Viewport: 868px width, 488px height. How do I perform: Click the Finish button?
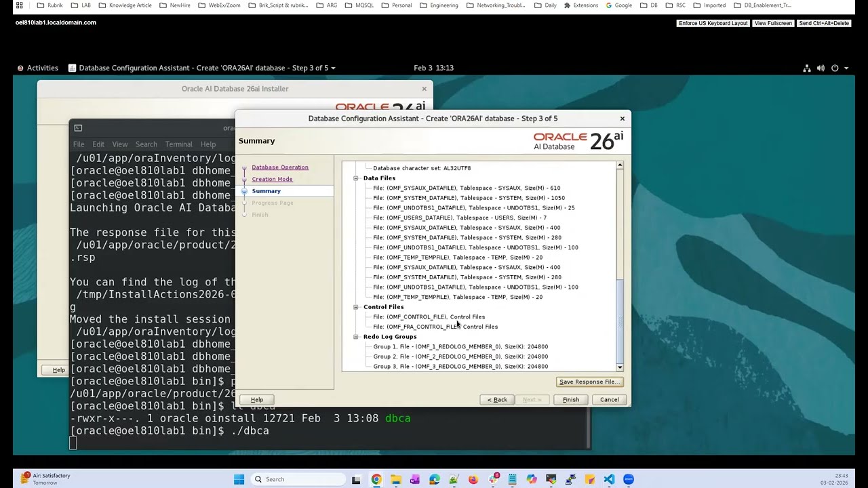[x=571, y=400]
